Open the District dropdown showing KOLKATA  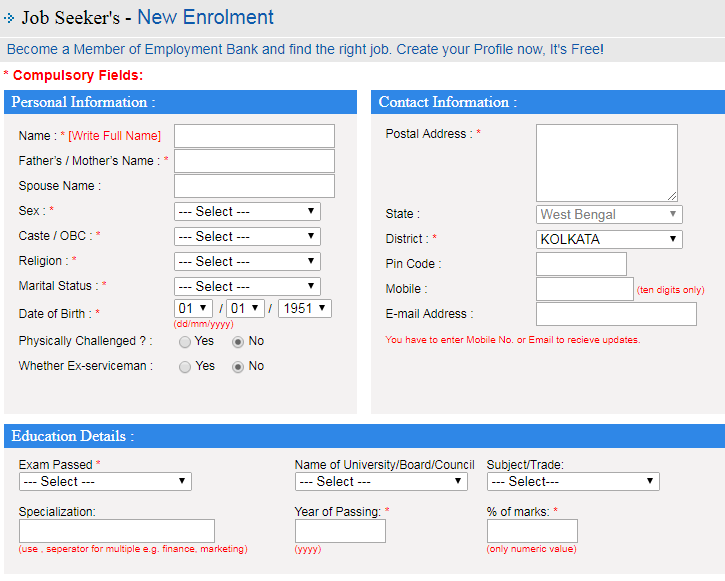[609, 240]
